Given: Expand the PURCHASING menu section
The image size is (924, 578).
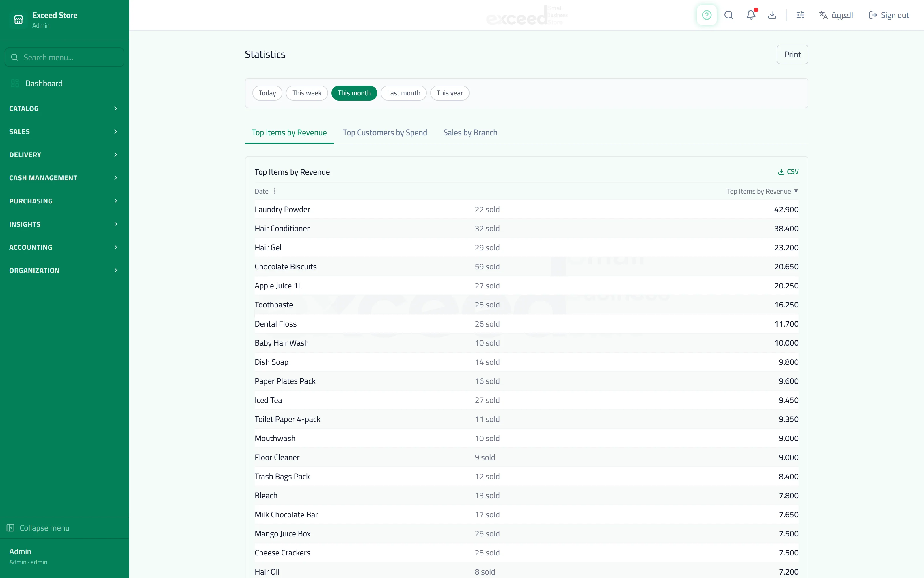Looking at the screenshot, I should pos(64,201).
